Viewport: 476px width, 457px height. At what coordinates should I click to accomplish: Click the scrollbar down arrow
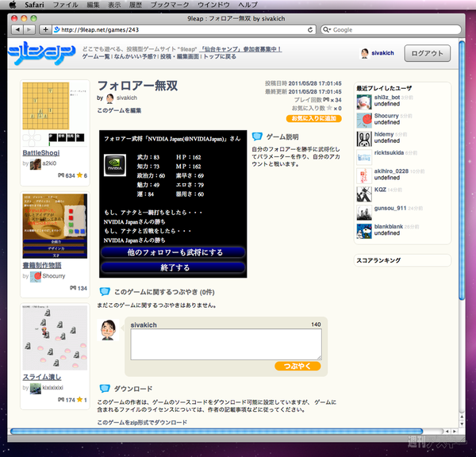[x=462, y=424]
